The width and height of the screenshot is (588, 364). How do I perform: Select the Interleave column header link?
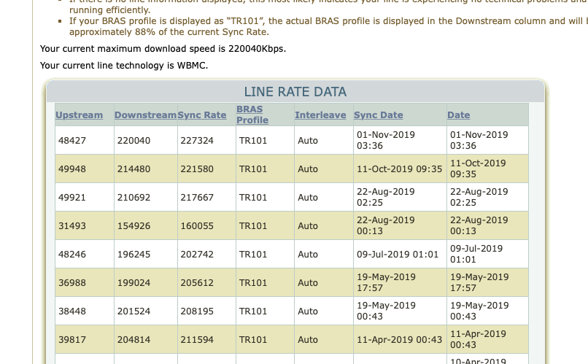click(x=320, y=115)
